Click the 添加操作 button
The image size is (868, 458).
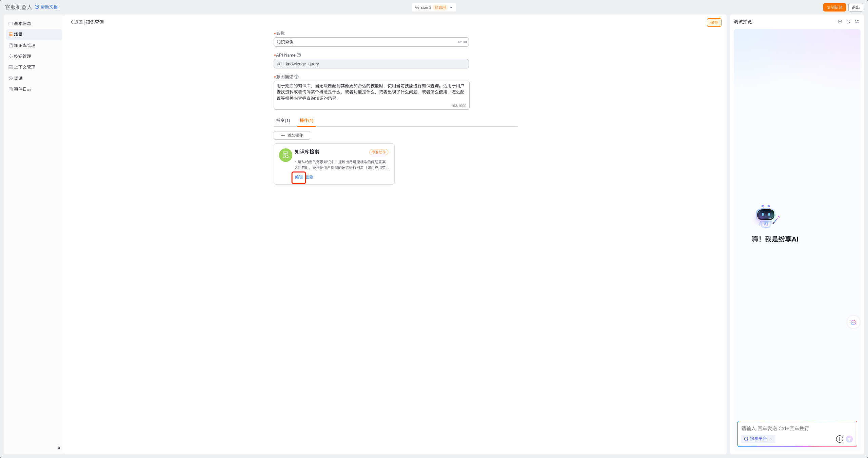[x=292, y=136]
